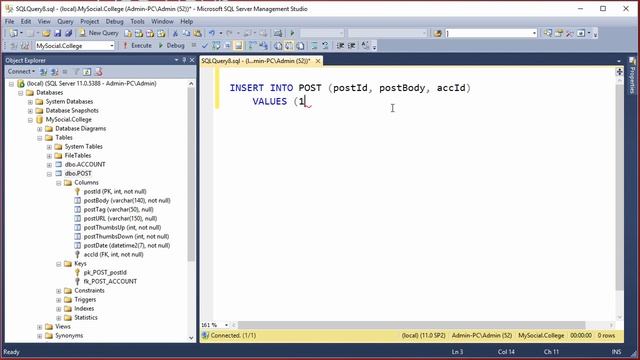The height and width of the screenshot is (360, 640).
Task: Select the postURL column
Action: point(120,218)
